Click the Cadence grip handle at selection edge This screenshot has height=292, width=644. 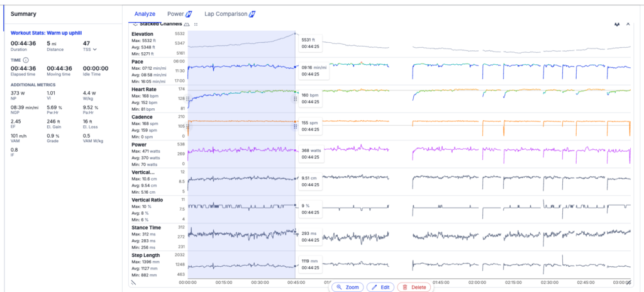click(296, 126)
